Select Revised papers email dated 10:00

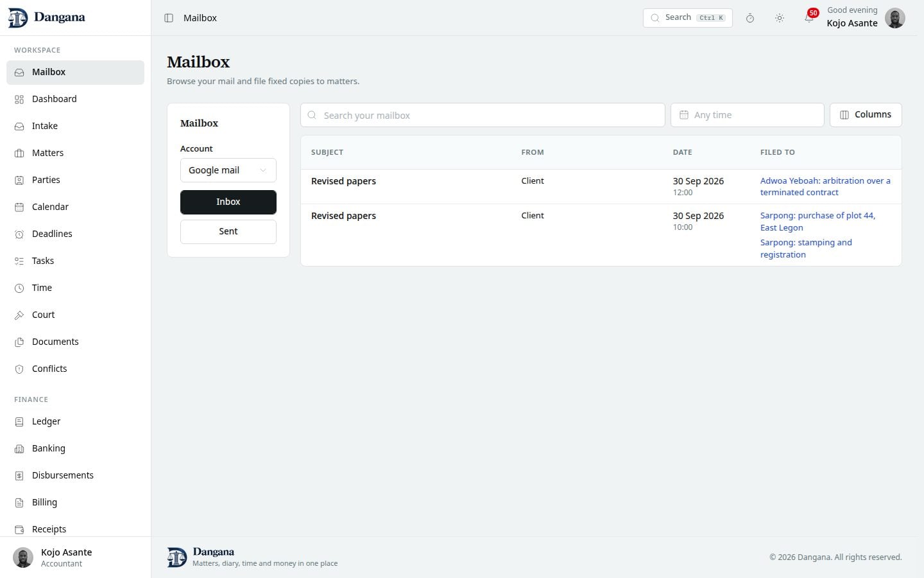click(601, 235)
